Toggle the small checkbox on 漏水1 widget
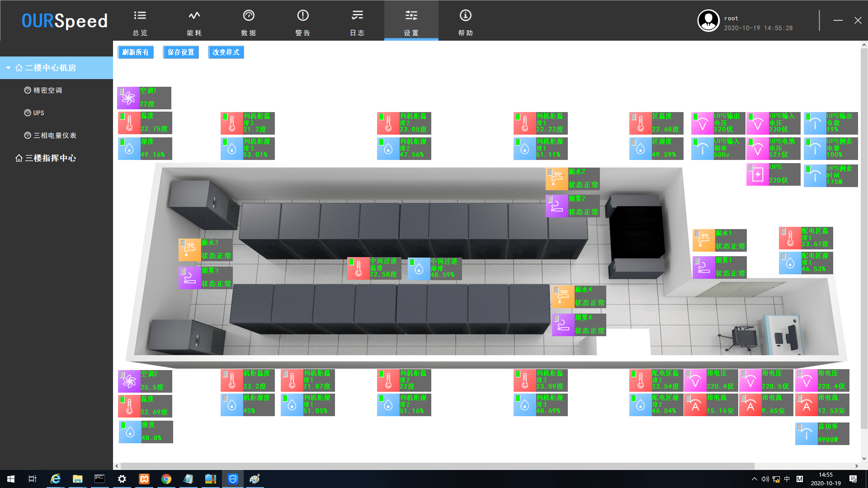Image resolution: width=868 pixels, height=488 pixels. 697,234
